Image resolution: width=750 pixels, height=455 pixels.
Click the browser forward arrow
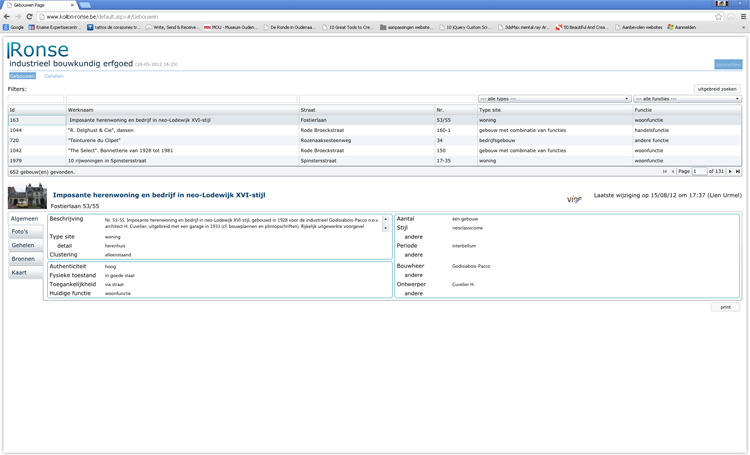(18, 16)
